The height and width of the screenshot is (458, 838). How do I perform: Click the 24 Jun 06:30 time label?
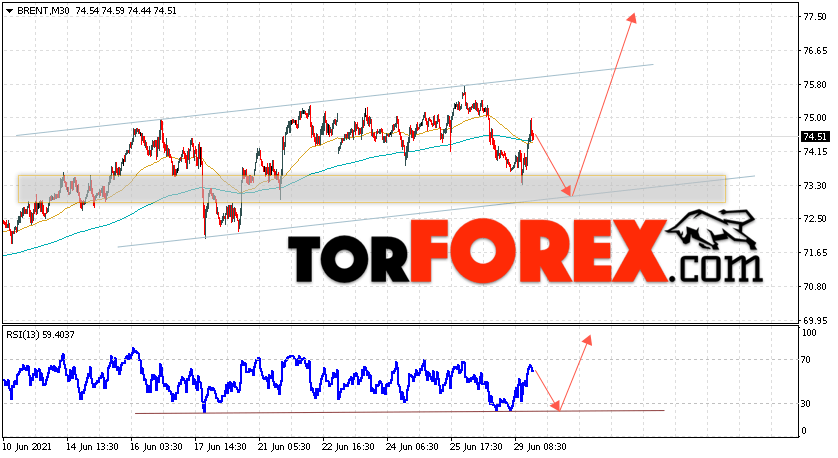(413, 447)
